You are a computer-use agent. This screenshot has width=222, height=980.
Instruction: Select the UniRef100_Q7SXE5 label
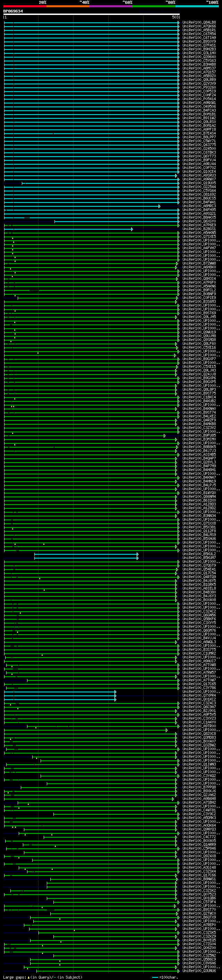coord(199,237)
